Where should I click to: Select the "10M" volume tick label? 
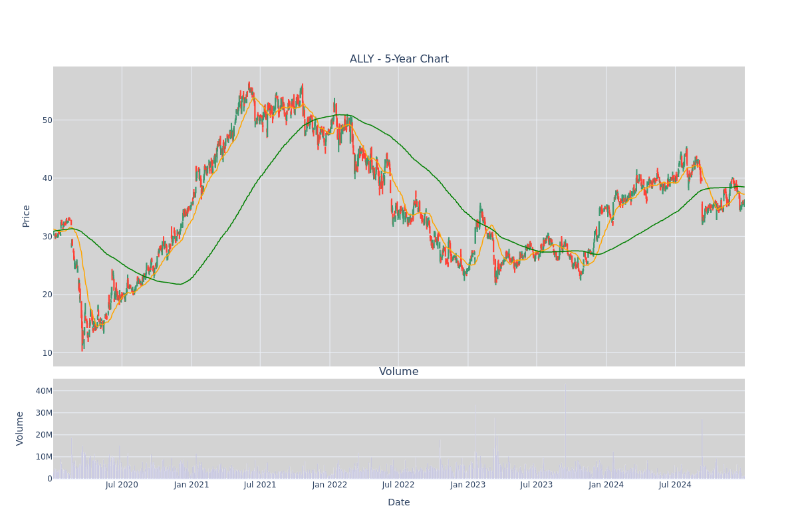coord(44,457)
